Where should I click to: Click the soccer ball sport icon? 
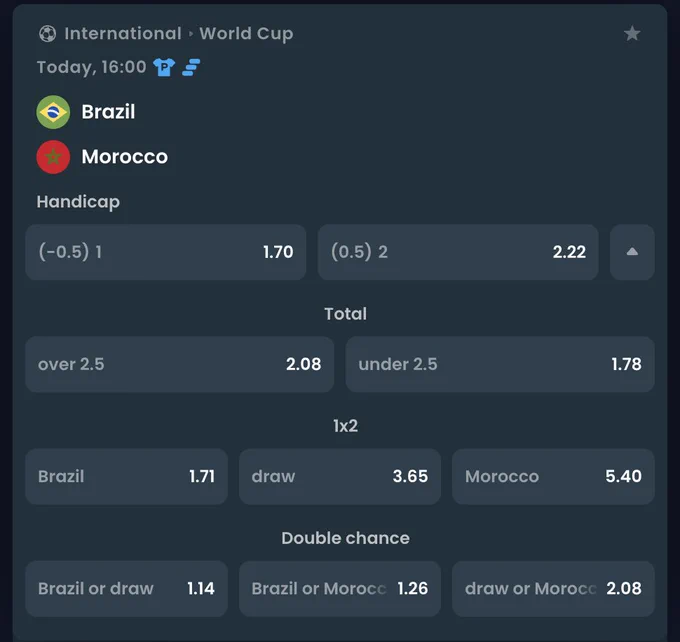[x=47, y=33]
